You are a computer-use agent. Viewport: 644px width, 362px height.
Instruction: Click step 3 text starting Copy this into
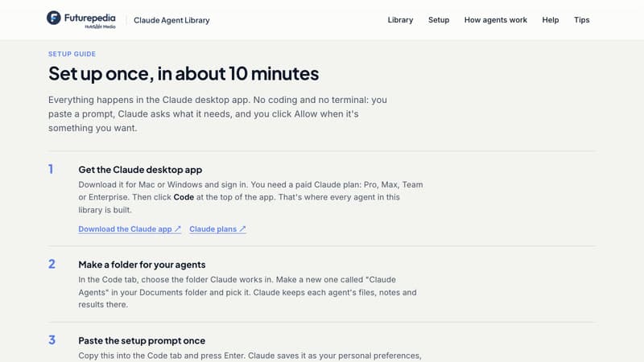coord(250,356)
